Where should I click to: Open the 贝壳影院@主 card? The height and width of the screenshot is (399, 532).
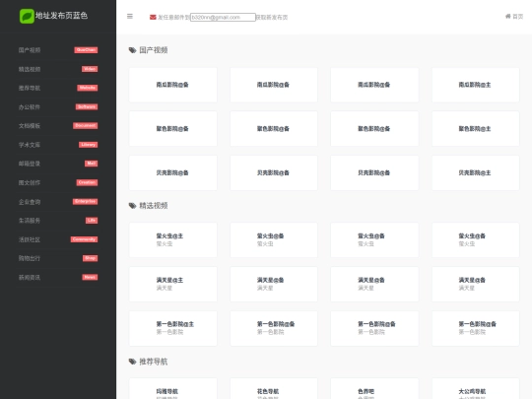[x=475, y=173]
